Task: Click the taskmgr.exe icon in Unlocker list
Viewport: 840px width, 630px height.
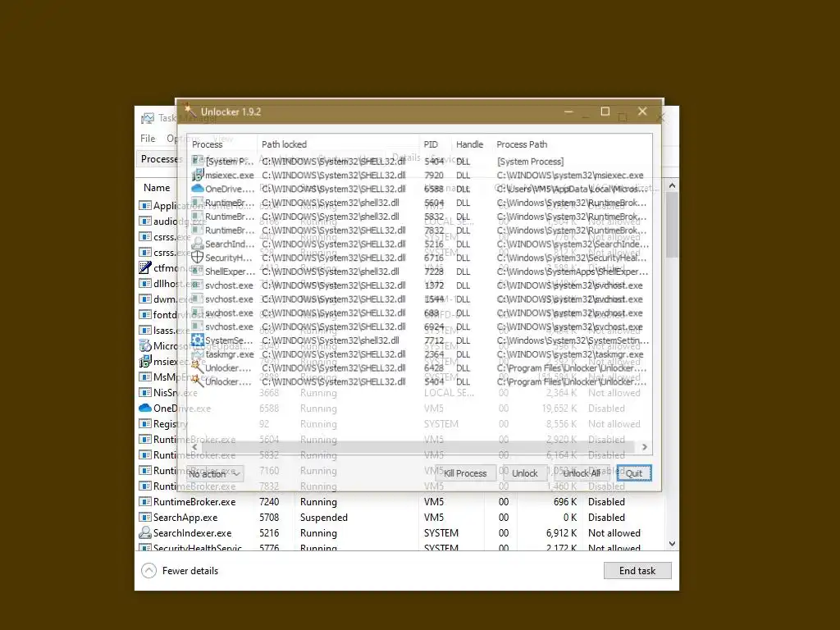Action: pyautogui.click(x=197, y=354)
